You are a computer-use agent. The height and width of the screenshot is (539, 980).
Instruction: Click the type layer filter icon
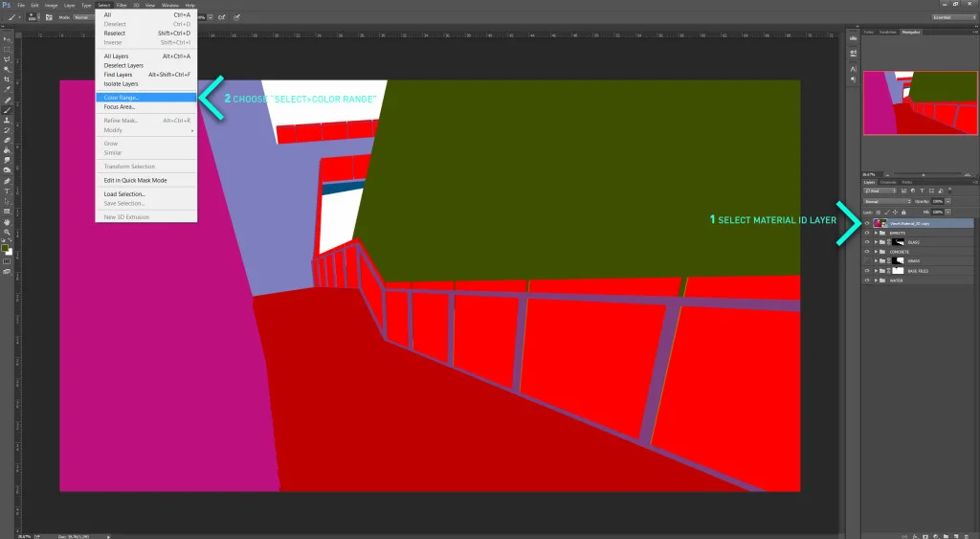pyautogui.click(x=922, y=191)
